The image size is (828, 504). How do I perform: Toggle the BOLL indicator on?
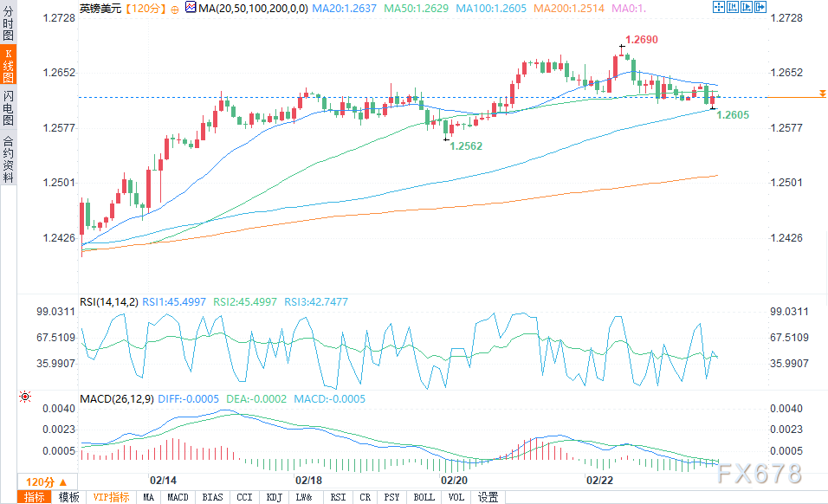tap(423, 497)
